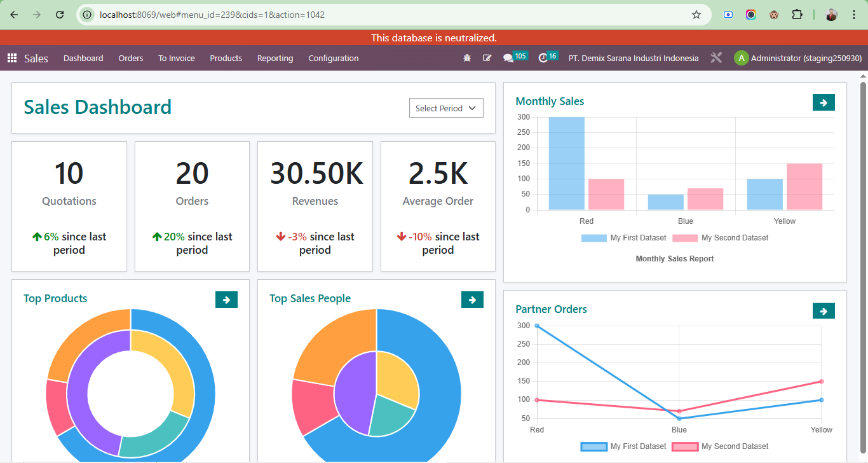
Task: Click the browser address bar URL
Action: (212, 15)
